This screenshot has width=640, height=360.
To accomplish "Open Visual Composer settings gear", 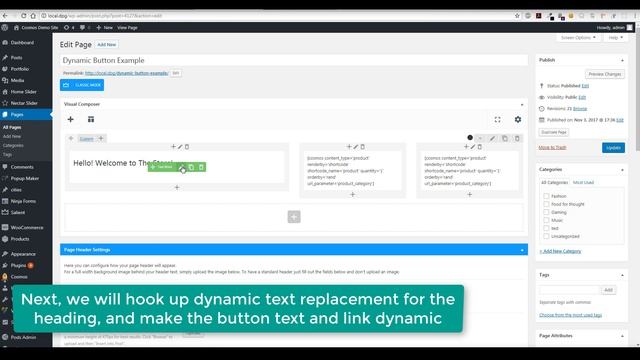I will point(518,119).
